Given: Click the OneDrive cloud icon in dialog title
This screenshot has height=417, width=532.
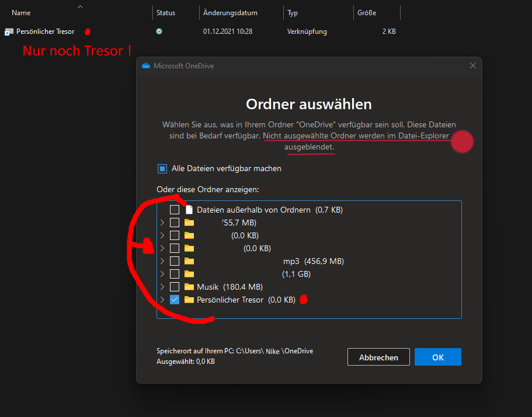Looking at the screenshot, I should pos(146,66).
